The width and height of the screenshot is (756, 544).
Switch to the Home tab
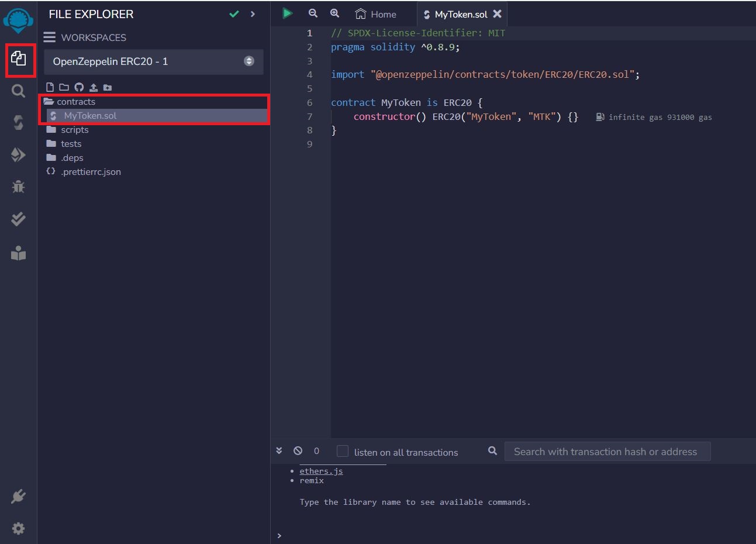tap(376, 14)
